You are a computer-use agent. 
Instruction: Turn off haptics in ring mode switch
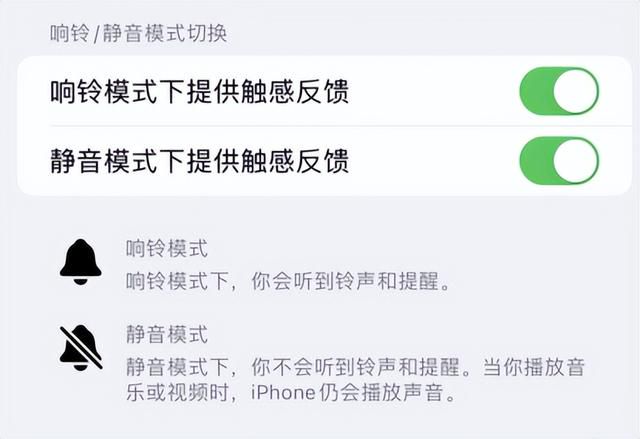[x=559, y=91]
